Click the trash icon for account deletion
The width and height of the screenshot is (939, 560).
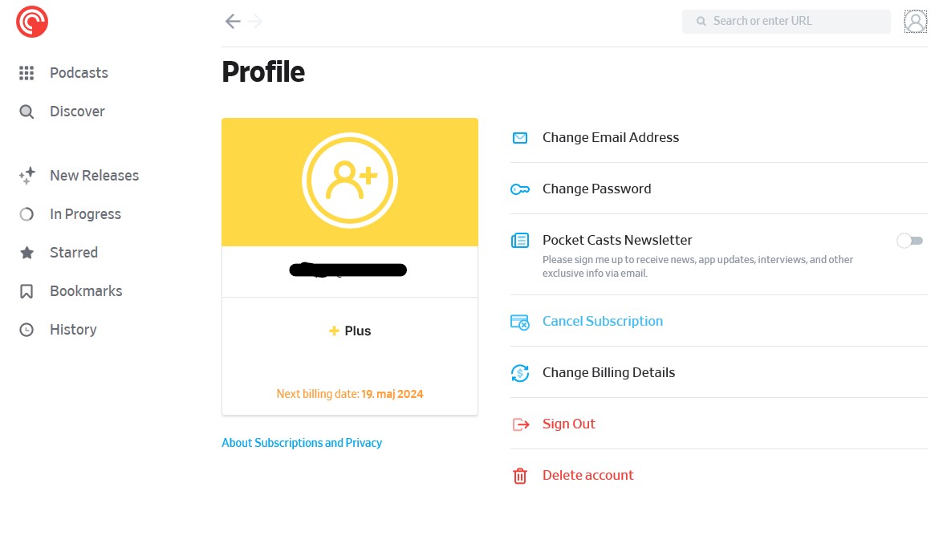[x=520, y=476]
